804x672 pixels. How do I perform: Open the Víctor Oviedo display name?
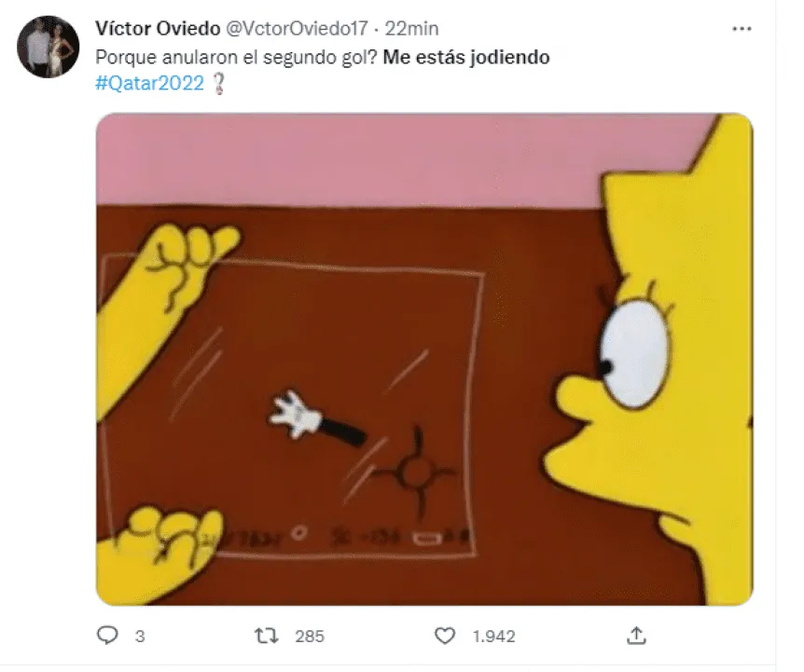point(158,28)
